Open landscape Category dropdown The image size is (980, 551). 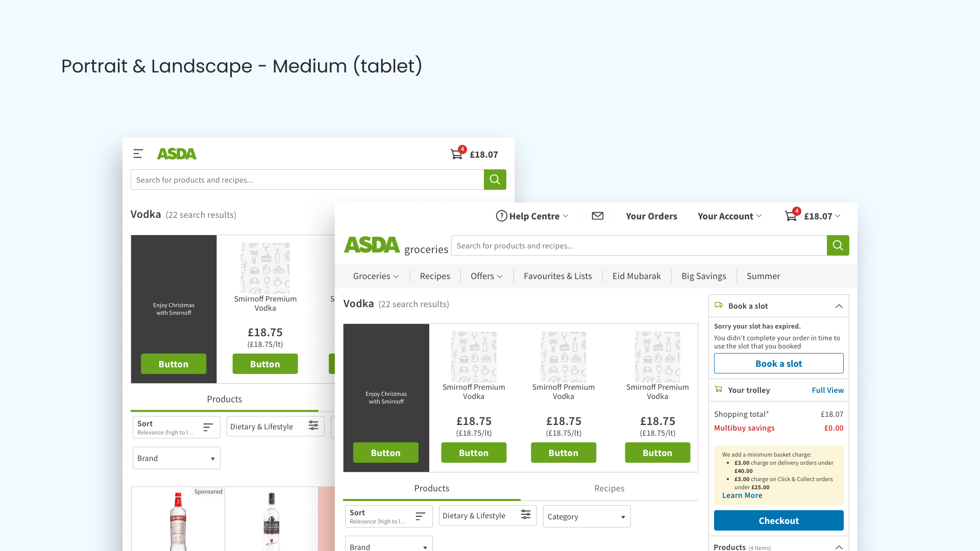pos(587,516)
